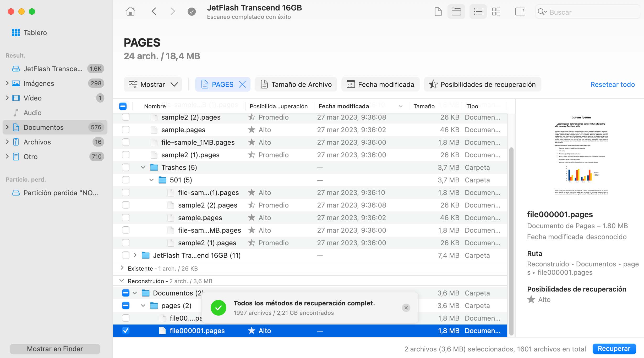Dismiss the recovery complete notification
The image size is (644, 358).
point(406,308)
